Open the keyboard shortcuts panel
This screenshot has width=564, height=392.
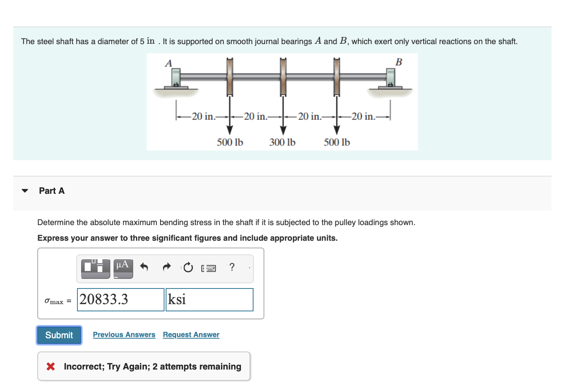(x=209, y=268)
